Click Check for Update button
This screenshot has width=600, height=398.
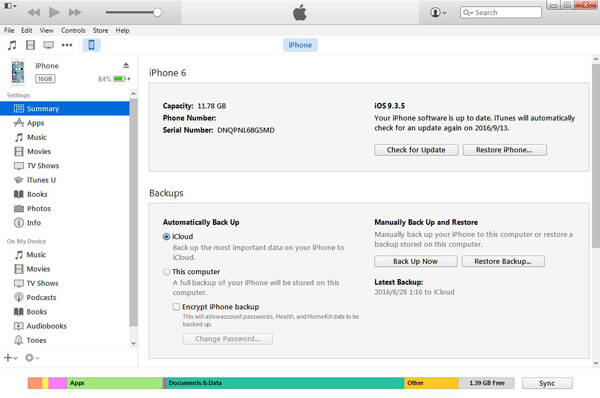point(416,150)
